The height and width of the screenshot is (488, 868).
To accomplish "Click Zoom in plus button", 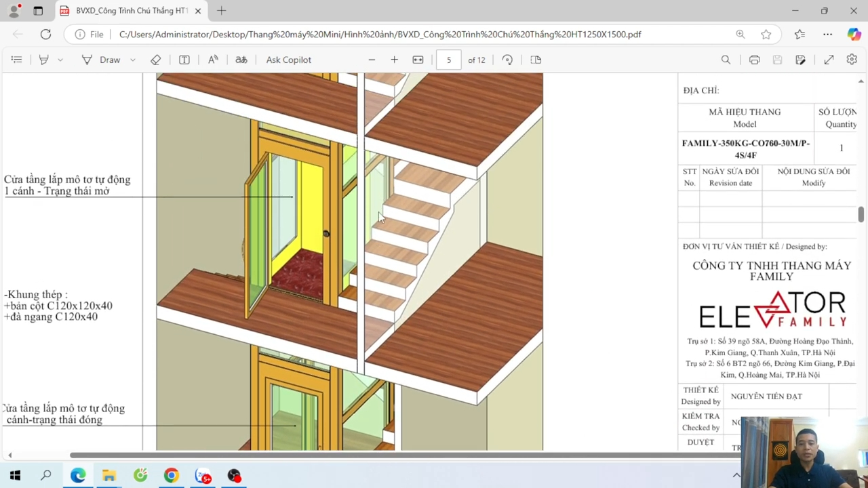I will [394, 60].
